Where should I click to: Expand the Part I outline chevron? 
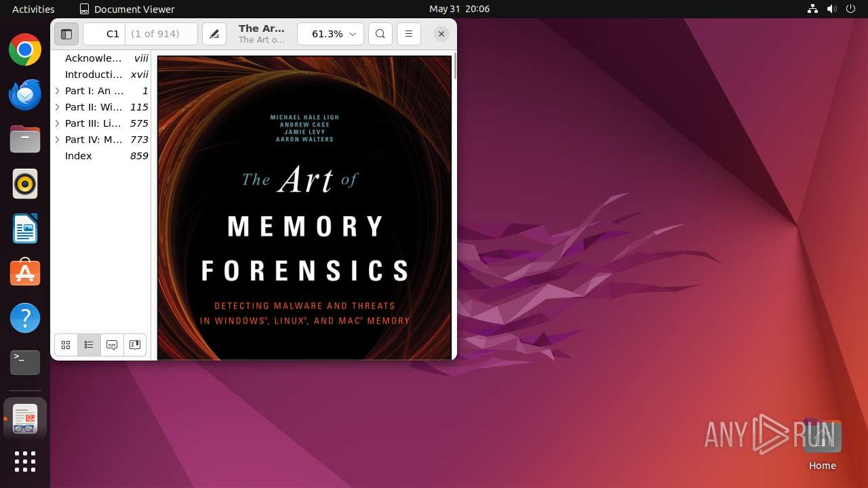[58, 91]
